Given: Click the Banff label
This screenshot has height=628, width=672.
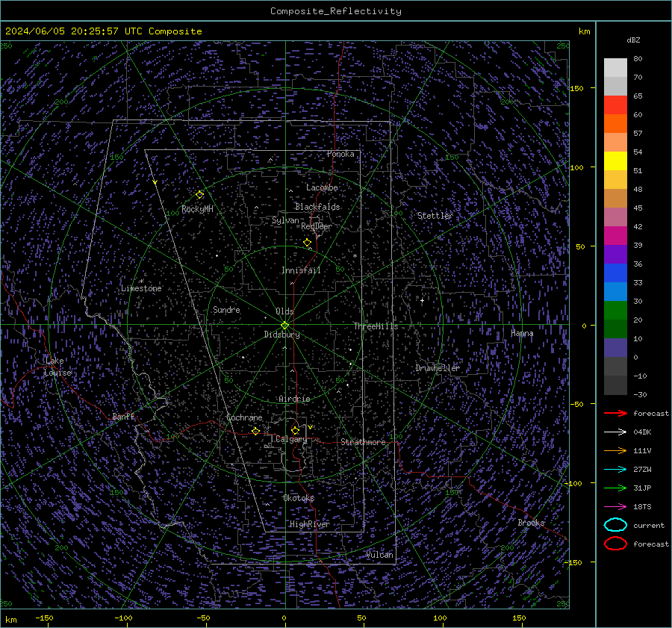Looking at the screenshot, I should coord(123,417).
